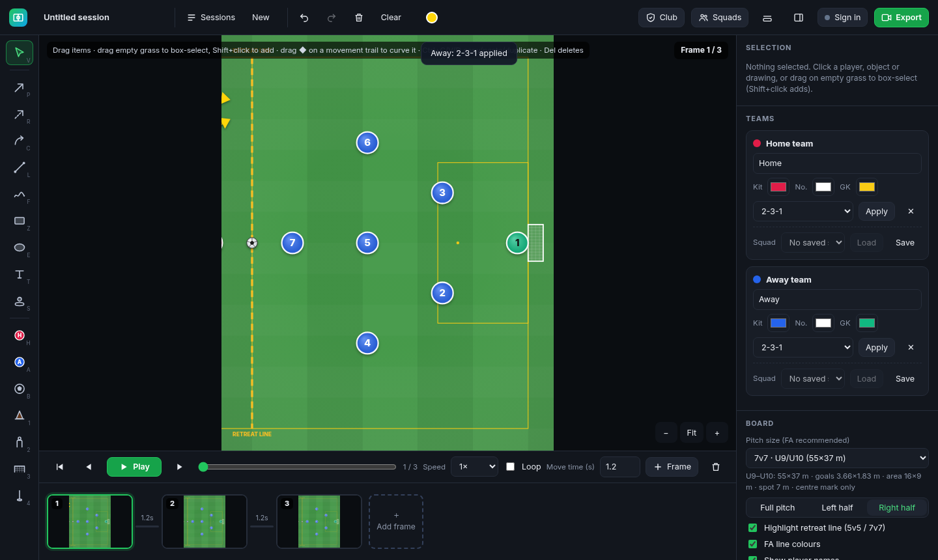This screenshot has height=560, width=938.
Task: Click the Sign in button
Action: (x=842, y=18)
